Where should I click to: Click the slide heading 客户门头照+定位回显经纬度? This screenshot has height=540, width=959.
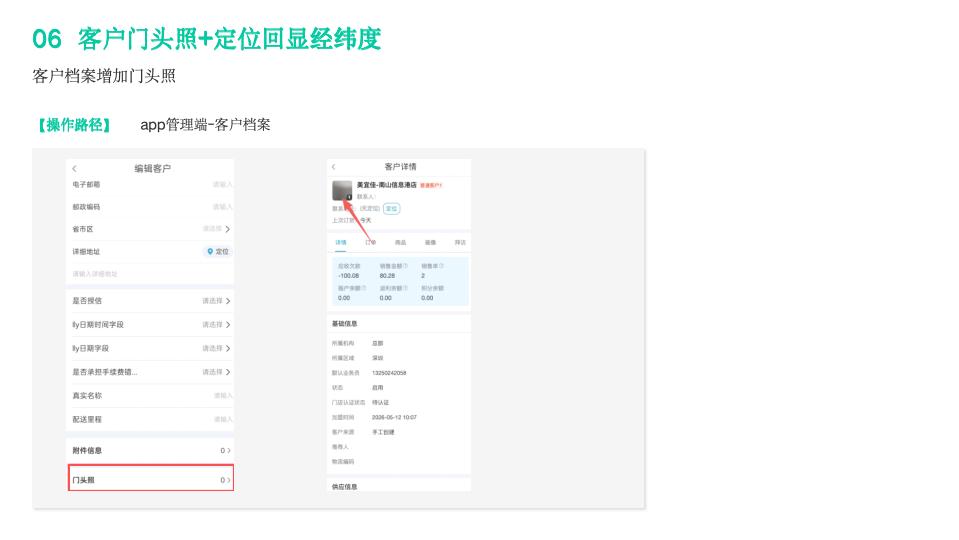pos(229,39)
